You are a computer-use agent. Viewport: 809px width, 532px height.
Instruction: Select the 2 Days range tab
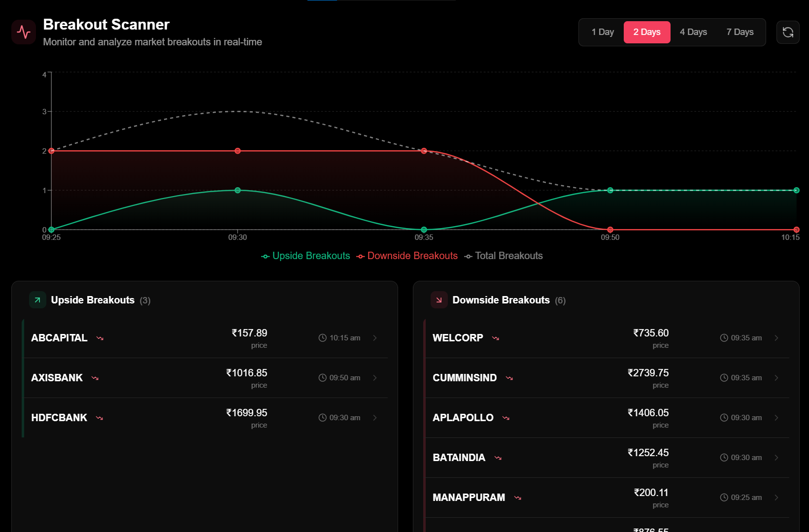coord(647,32)
